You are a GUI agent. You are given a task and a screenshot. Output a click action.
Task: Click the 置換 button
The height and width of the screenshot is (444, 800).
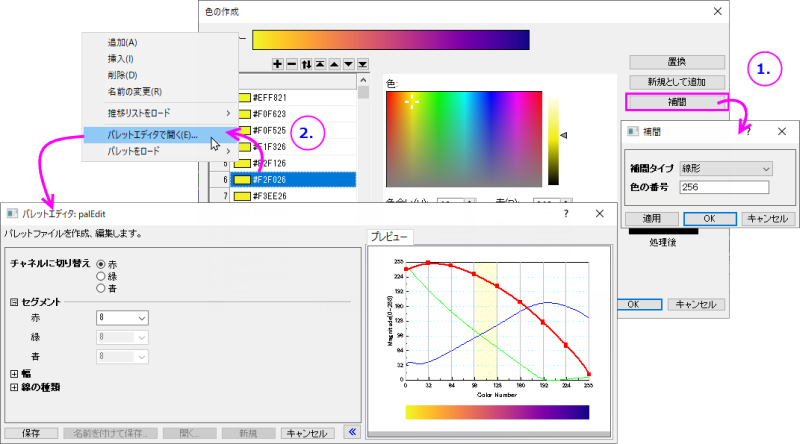coord(677,62)
